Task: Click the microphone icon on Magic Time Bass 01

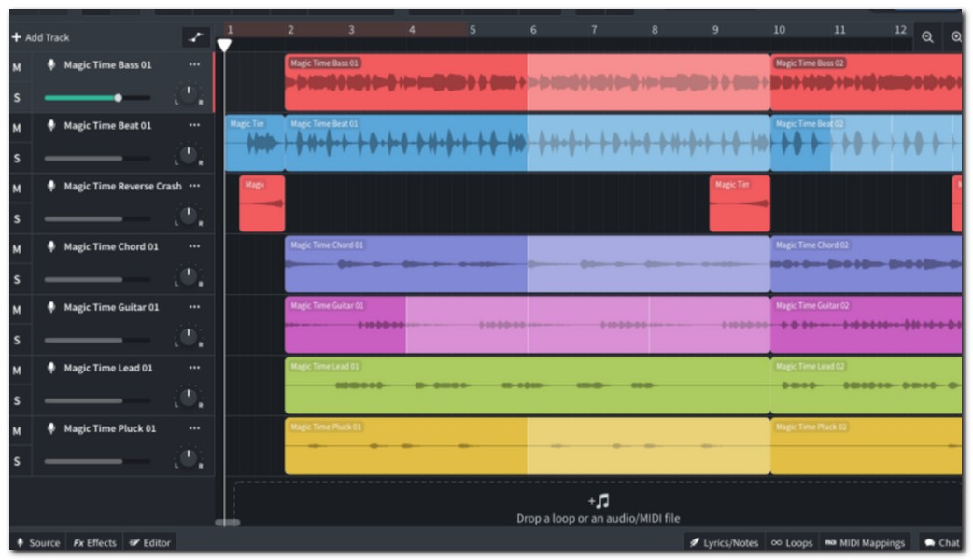Action: (x=51, y=65)
